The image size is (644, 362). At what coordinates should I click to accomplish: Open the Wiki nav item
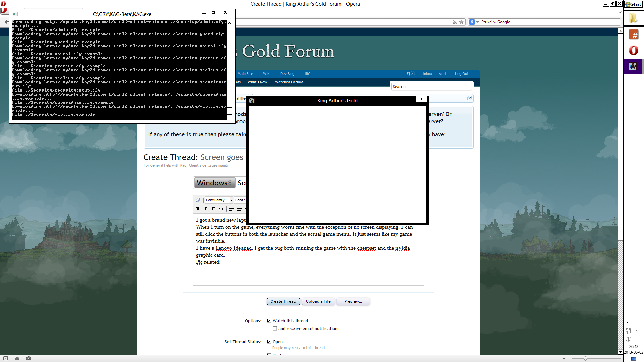[x=267, y=74]
